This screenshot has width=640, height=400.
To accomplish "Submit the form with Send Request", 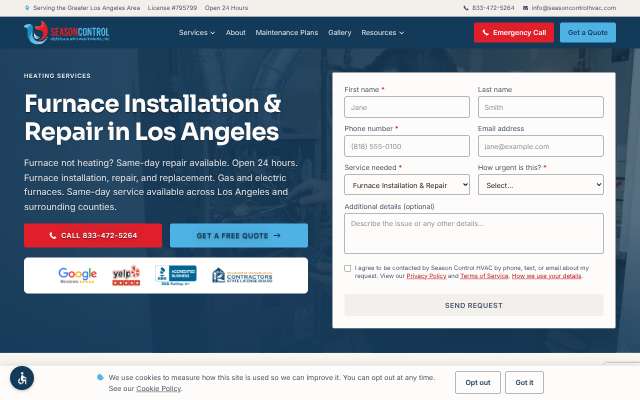I will pos(473,305).
